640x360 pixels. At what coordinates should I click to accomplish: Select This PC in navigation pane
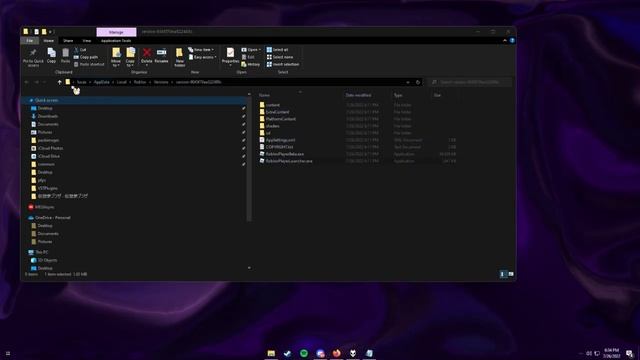pyautogui.click(x=42, y=252)
